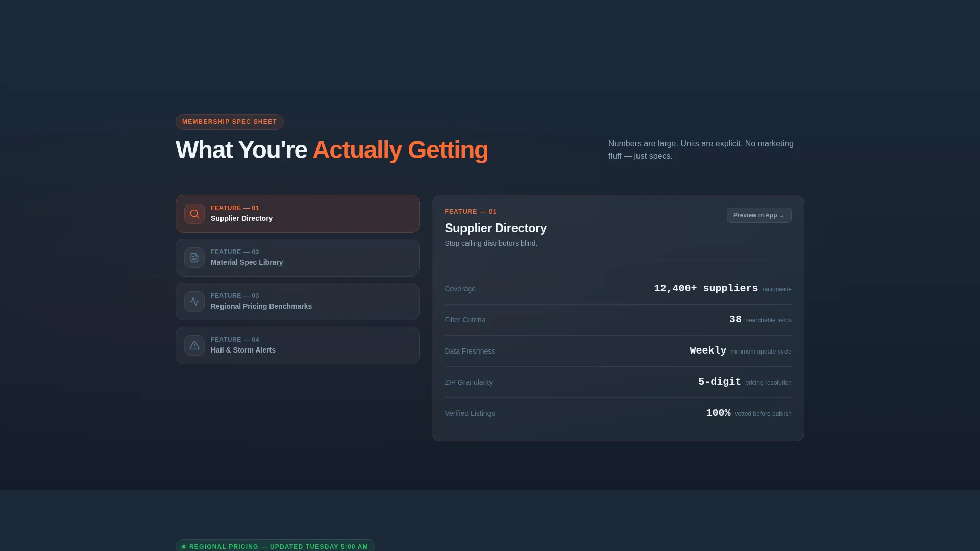Click the 'Verified Listings' row label
The height and width of the screenshot is (551, 980).
pyautogui.click(x=470, y=413)
